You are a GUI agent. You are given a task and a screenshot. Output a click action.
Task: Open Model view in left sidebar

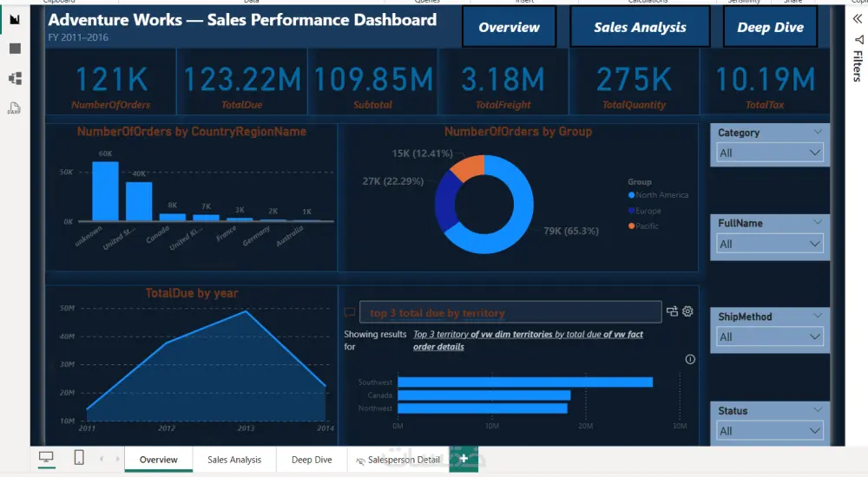point(15,78)
